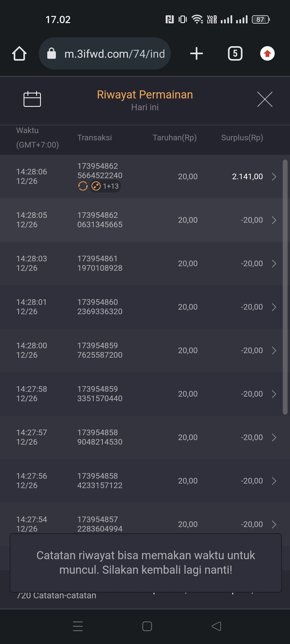This screenshot has height=644, width=290.
Task: Tap the orange refresh spin icon
Action: tap(83, 186)
